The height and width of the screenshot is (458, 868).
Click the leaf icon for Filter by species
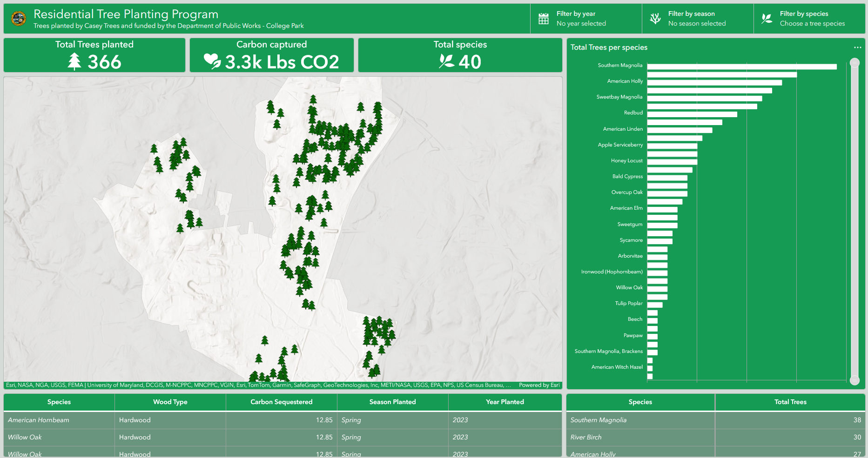click(x=766, y=19)
